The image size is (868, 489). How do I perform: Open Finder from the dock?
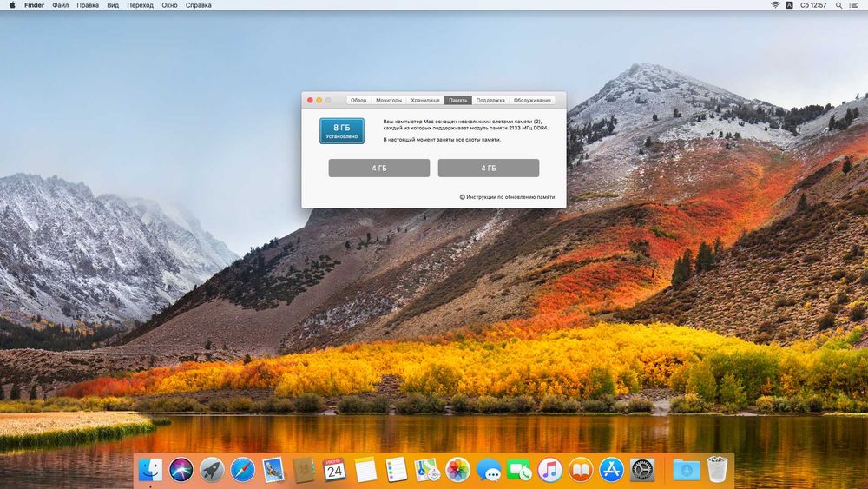tap(150, 470)
